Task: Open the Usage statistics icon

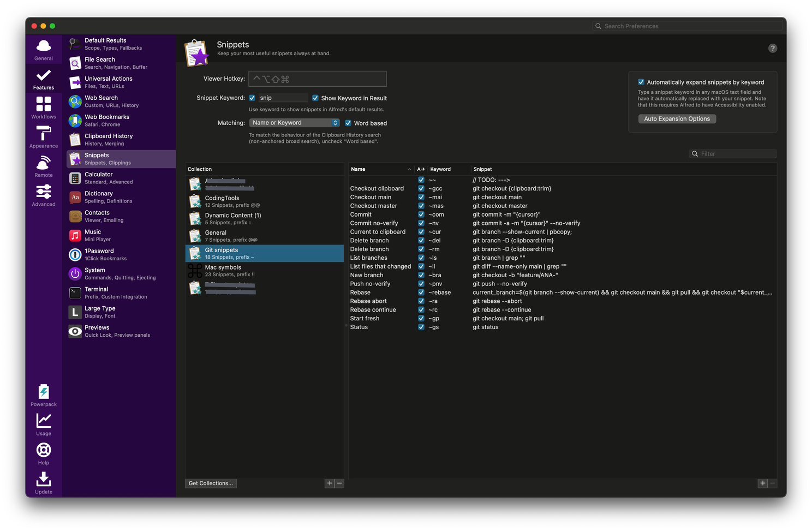Action: (x=43, y=420)
